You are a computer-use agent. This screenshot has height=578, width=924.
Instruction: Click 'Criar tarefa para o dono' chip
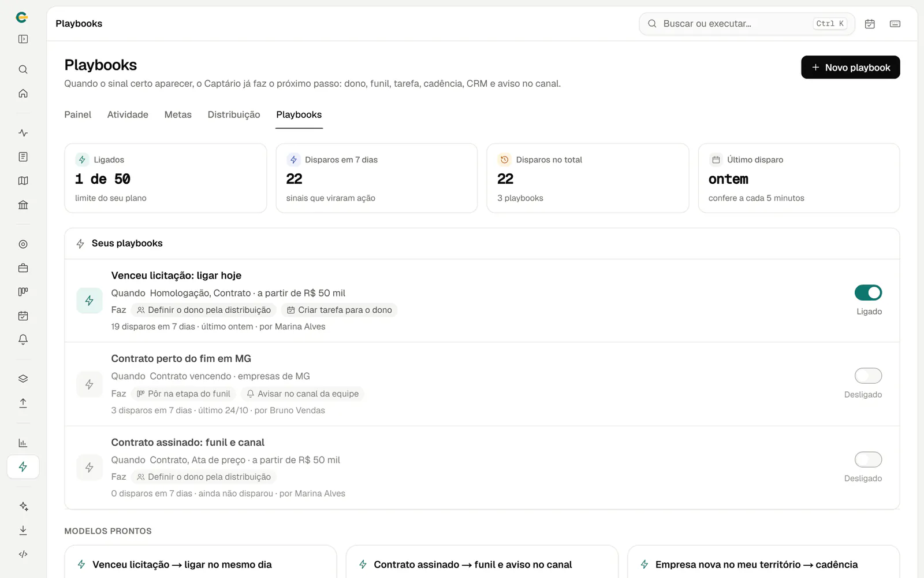339,310
